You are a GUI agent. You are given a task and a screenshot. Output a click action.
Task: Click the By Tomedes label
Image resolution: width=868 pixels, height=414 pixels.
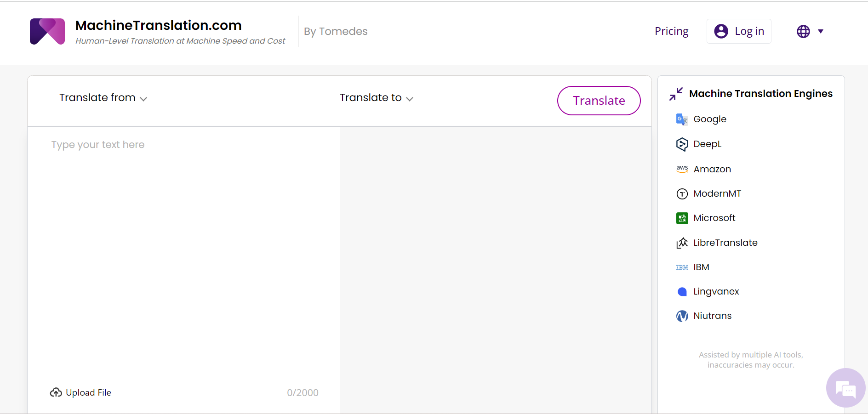335,31
